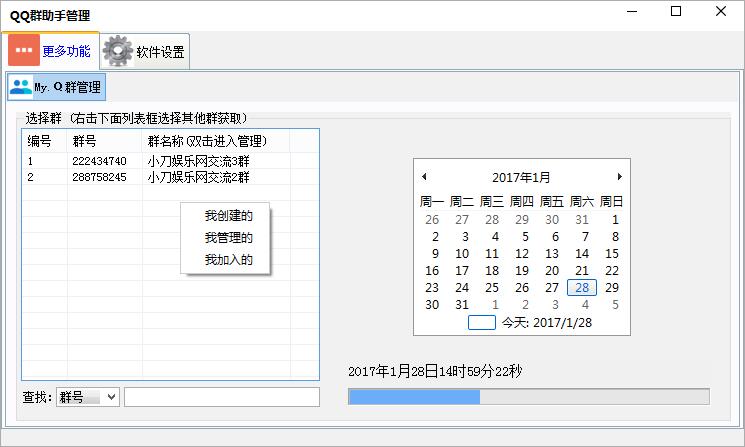745x447 pixels.
Task: Select the highlighted date 28 in calendar
Action: pyautogui.click(x=582, y=287)
